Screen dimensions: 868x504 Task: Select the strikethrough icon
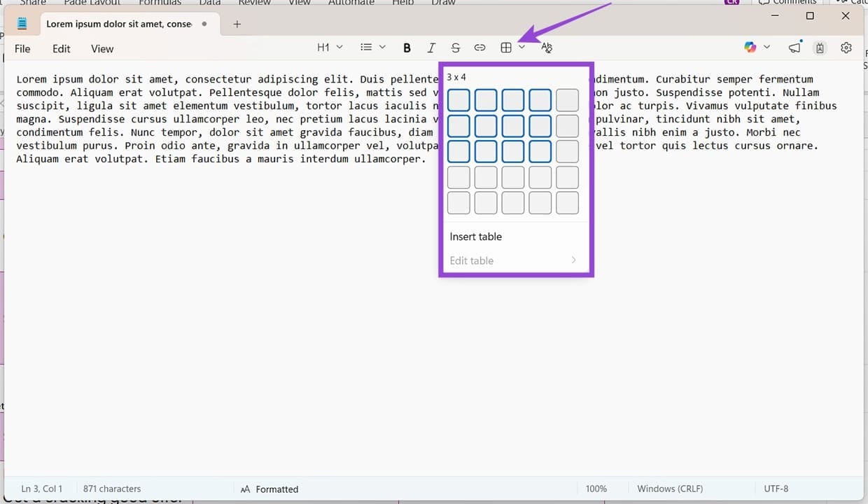(456, 48)
